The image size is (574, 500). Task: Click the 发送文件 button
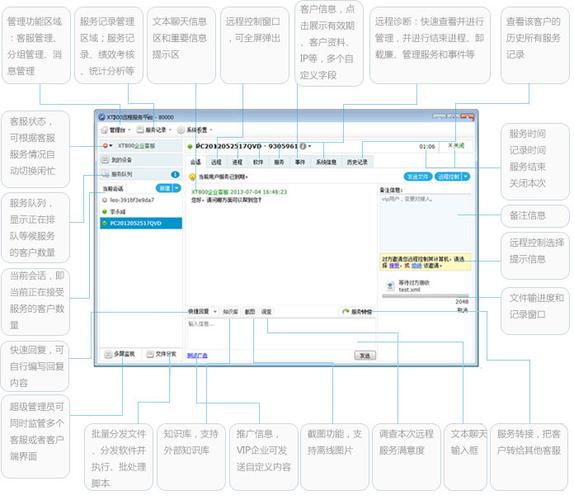(418, 176)
